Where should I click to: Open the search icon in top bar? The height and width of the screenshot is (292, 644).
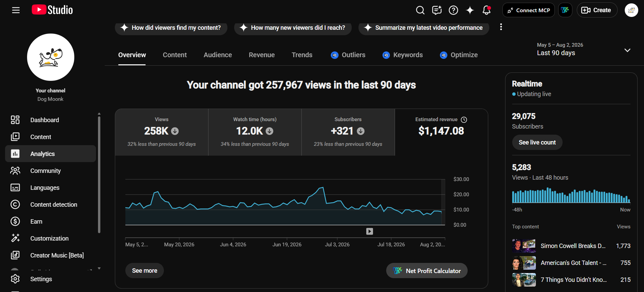420,10
